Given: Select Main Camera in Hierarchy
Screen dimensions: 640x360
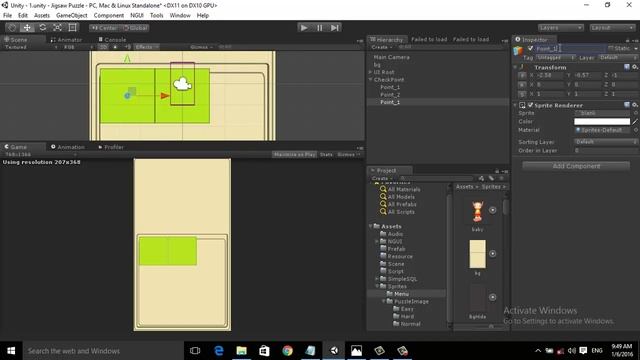Looking at the screenshot, I should (391, 57).
